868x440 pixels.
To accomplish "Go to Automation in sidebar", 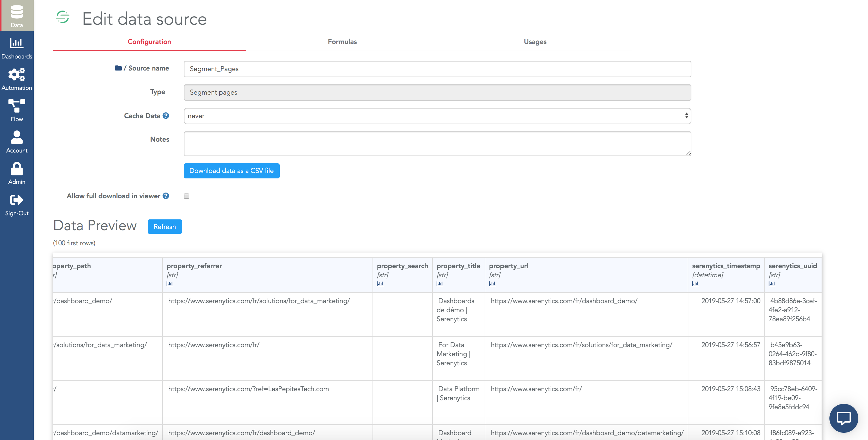I will pyautogui.click(x=17, y=79).
